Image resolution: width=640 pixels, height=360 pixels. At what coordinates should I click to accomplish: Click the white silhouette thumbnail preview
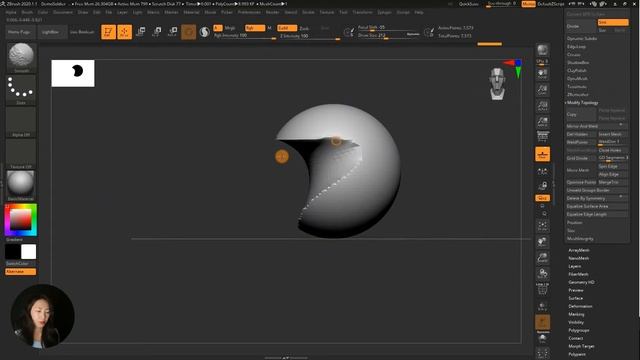pos(73,73)
